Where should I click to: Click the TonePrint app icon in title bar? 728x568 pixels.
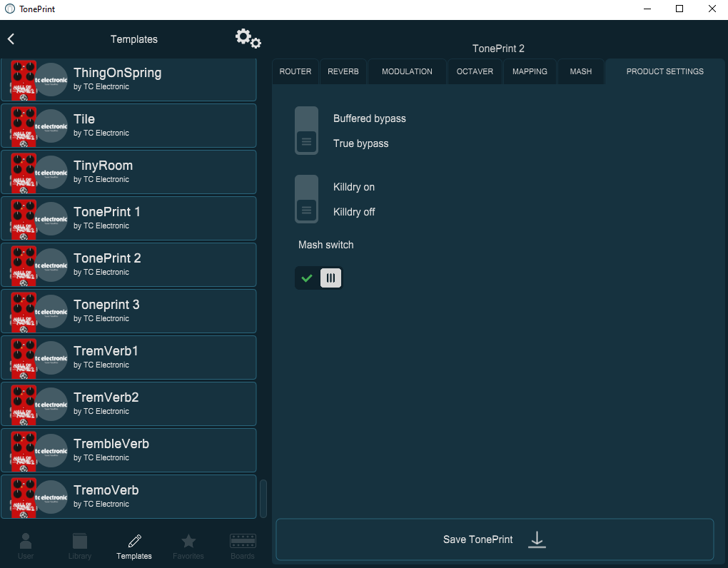click(x=10, y=9)
